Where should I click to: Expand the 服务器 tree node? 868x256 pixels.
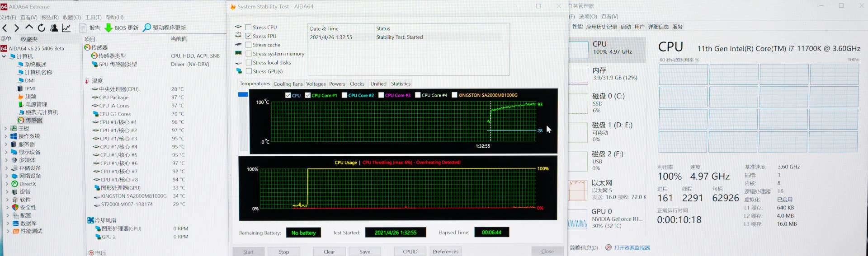click(6, 144)
